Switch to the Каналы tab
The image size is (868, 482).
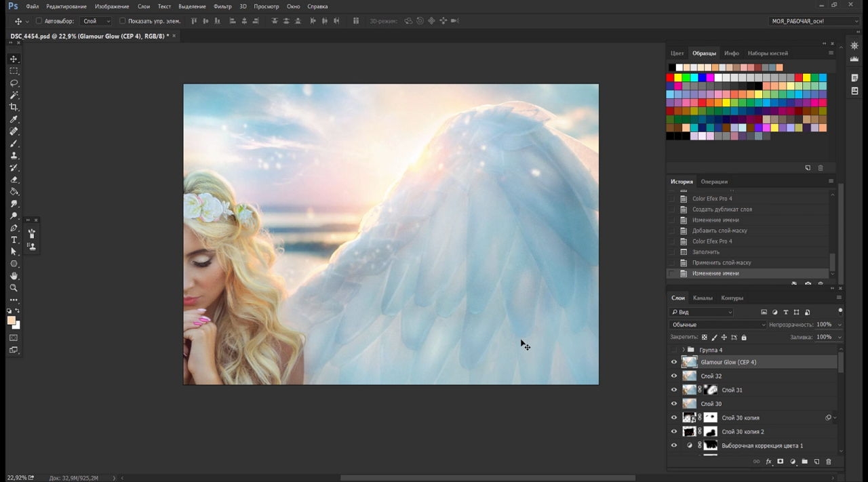(x=703, y=298)
